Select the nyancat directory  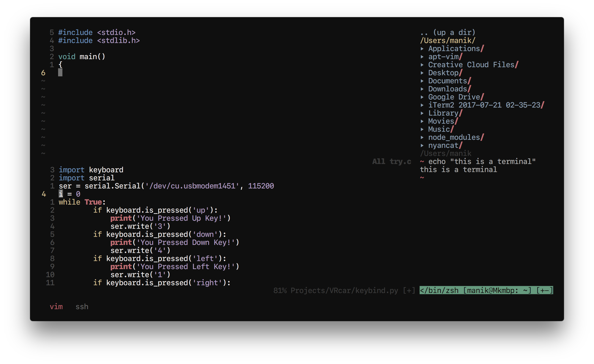tap(443, 145)
